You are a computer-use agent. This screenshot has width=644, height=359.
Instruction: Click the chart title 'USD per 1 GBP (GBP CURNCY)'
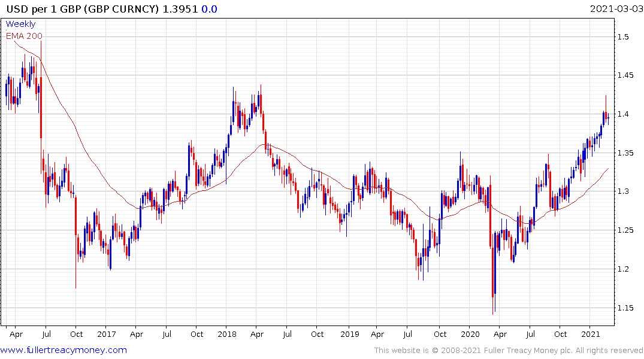pos(83,9)
